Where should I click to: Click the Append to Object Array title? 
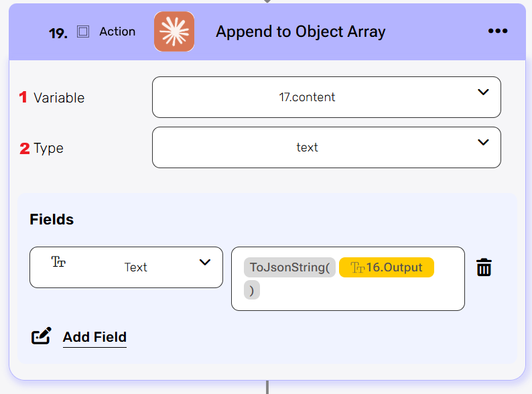click(300, 31)
